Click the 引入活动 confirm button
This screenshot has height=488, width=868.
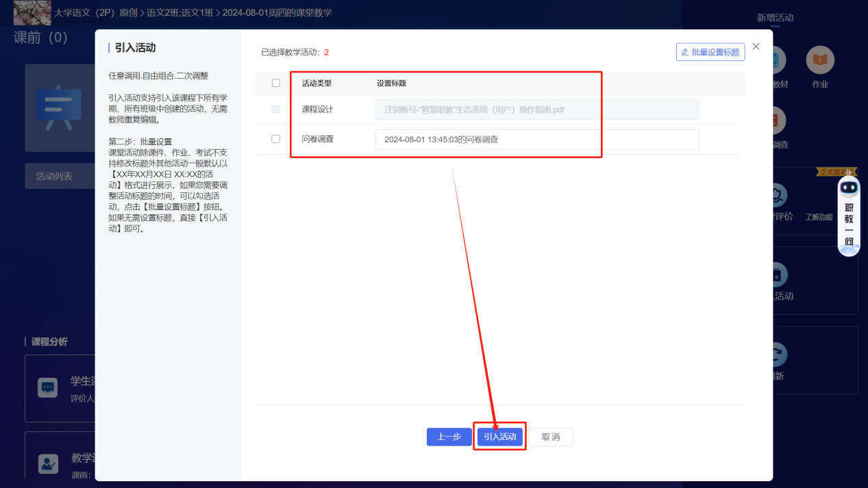(499, 437)
